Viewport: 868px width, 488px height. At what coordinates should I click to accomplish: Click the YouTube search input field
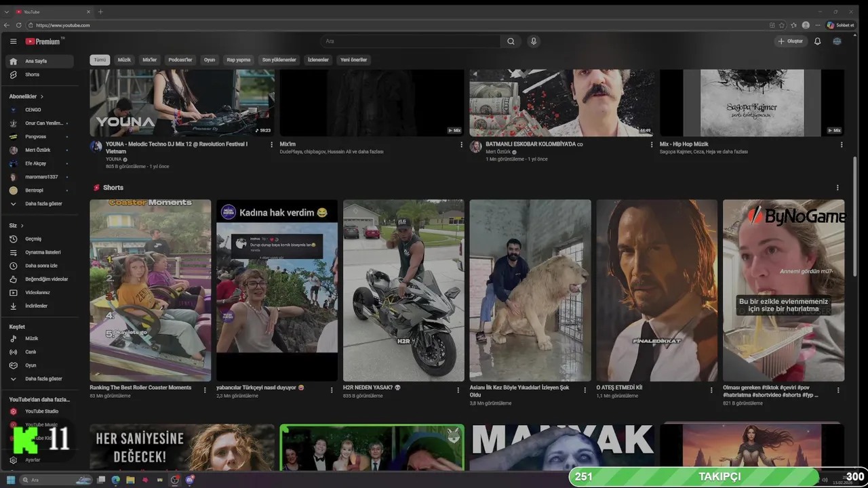(x=410, y=41)
